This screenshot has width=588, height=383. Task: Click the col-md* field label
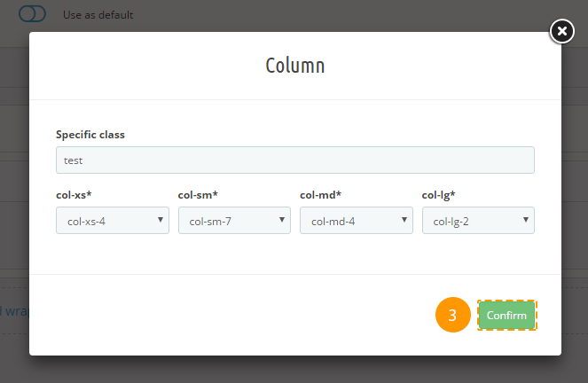(320, 195)
